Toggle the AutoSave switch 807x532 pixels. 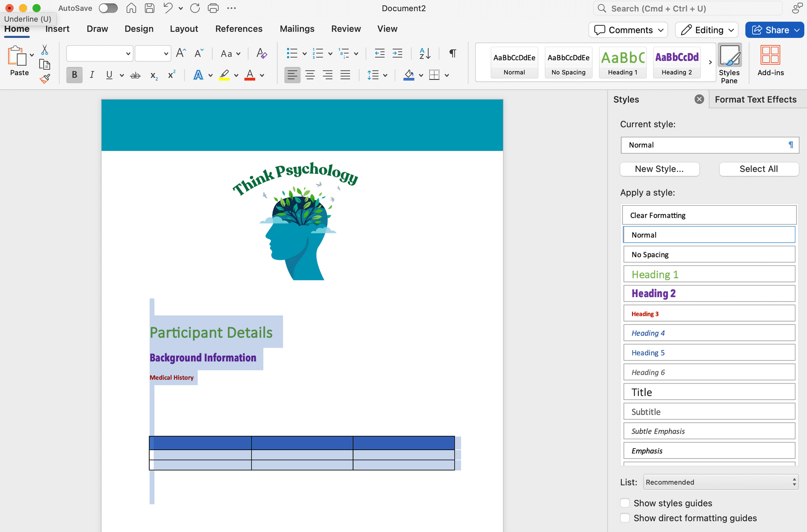click(x=108, y=8)
